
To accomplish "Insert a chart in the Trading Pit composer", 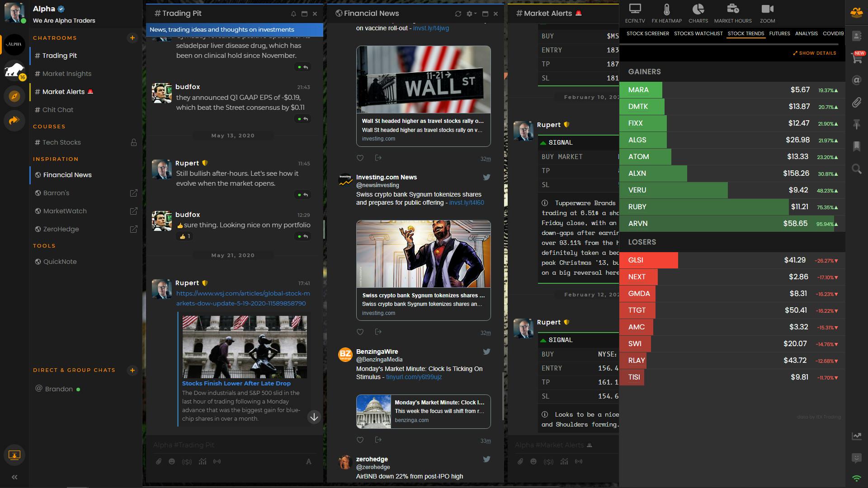I will click(202, 461).
